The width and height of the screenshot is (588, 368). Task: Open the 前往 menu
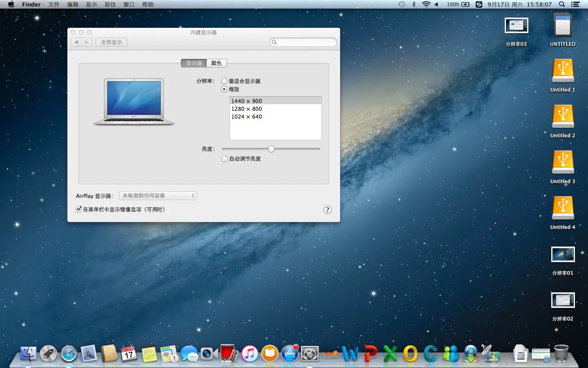click(110, 4)
